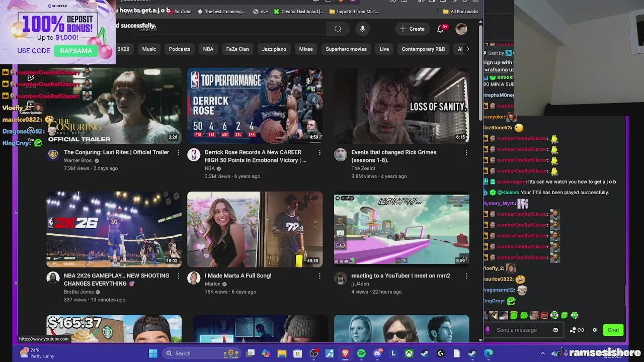644x362 pixels.
Task: Open the emote picker in chat
Action: 555,330
